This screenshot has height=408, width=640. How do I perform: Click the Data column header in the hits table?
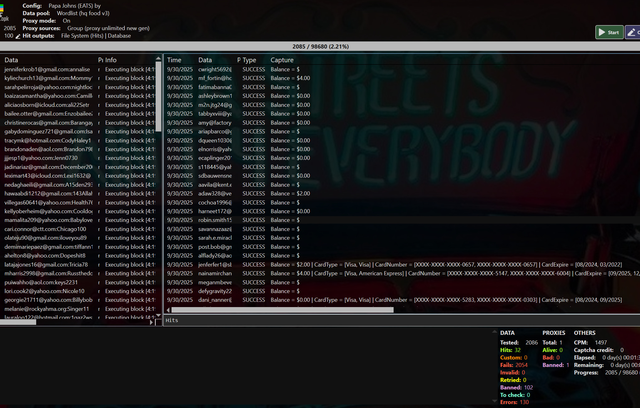205,60
